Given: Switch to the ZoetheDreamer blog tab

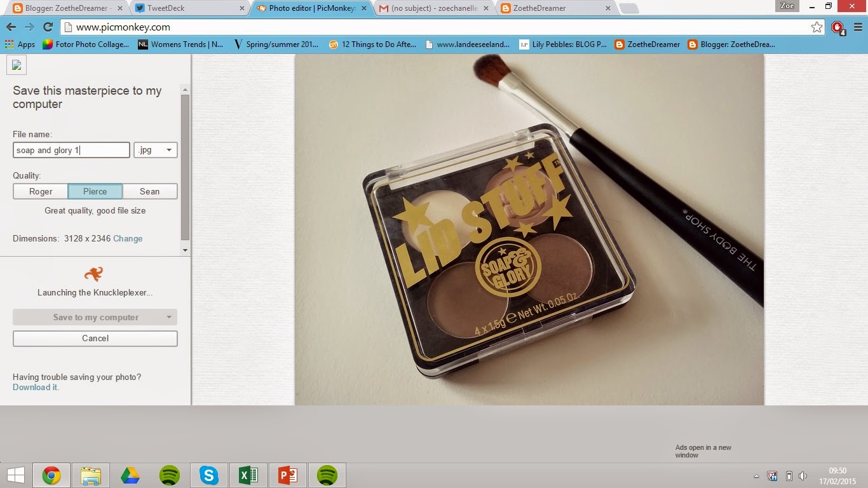Looking at the screenshot, I should pyautogui.click(x=555, y=8).
